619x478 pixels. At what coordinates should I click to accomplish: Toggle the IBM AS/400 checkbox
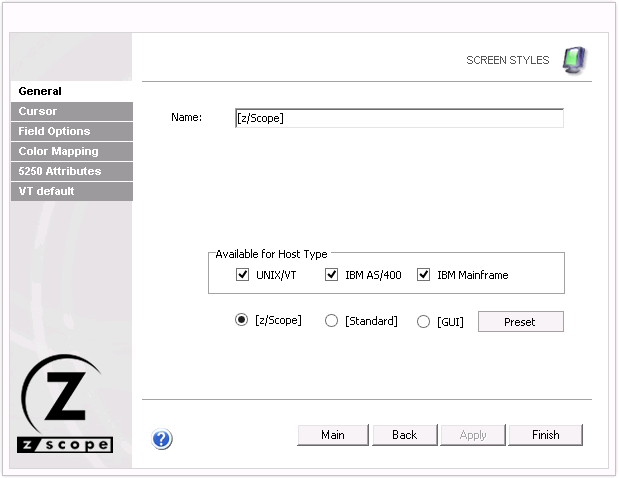pyautogui.click(x=332, y=275)
